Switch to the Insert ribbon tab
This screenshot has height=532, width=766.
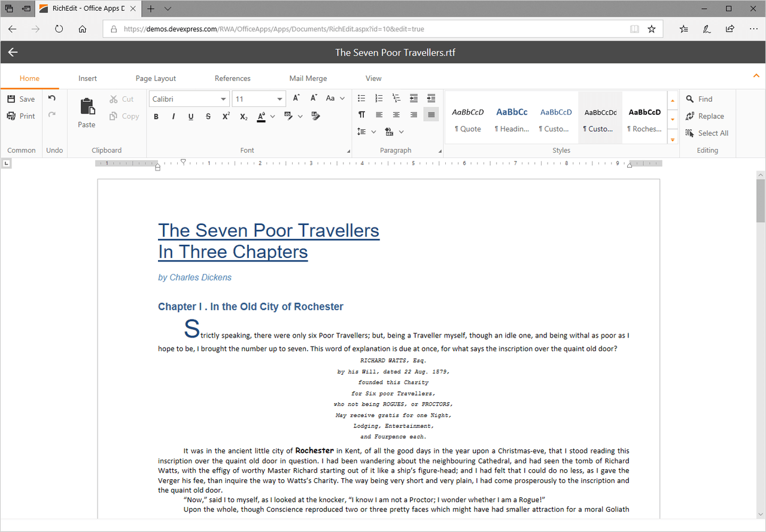click(x=87, y=78)
